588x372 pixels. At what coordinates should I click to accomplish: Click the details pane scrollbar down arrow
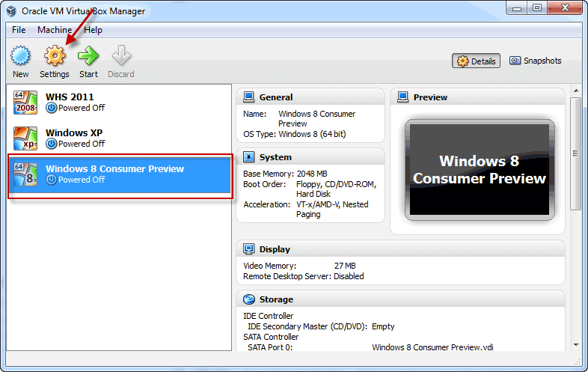(576, 344)
